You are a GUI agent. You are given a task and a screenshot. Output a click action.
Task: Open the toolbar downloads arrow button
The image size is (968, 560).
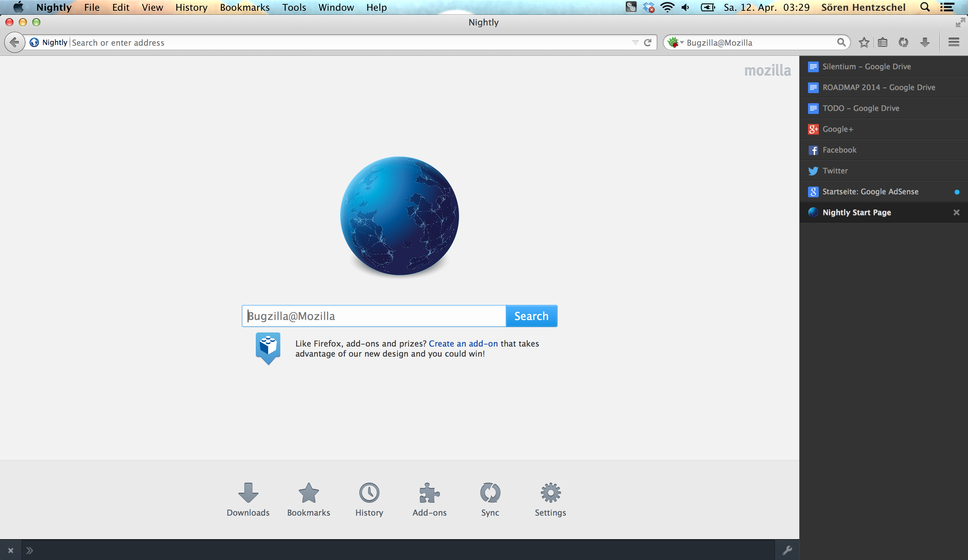tap(925, 43)
